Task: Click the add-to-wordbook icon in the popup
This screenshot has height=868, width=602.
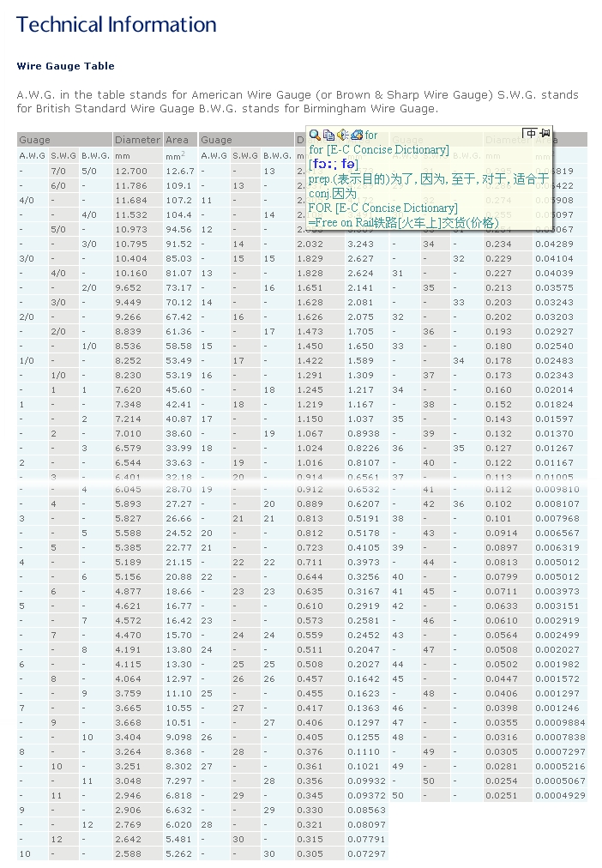Action: 357,135
